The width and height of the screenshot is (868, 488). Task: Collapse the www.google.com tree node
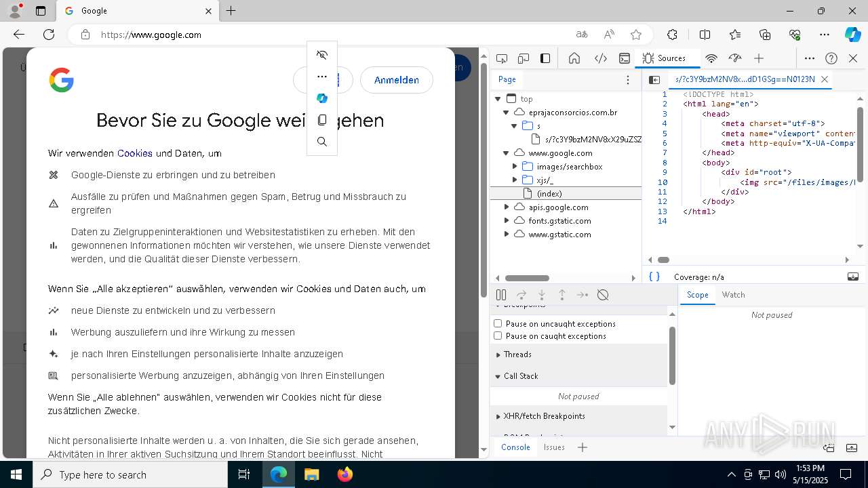[x=506, y=153]
